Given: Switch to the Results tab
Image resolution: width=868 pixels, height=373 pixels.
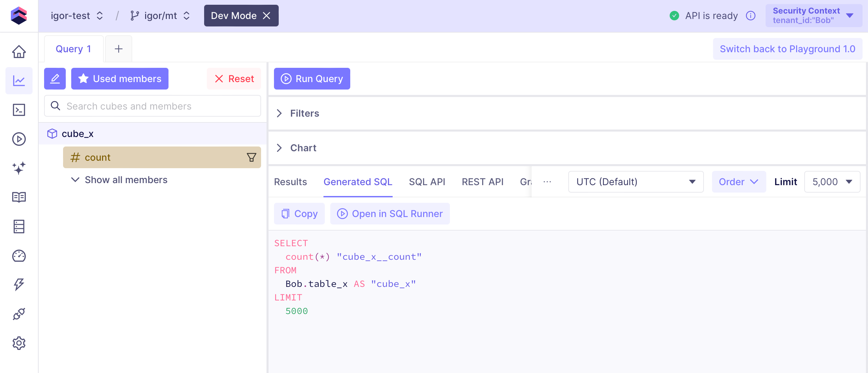Looking at the screenshot, I should (290, 182).
